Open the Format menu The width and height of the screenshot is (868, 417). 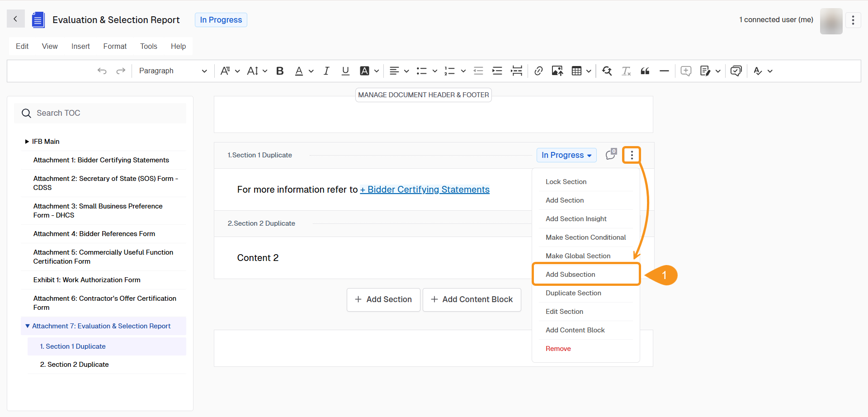[x=114, y=46]
